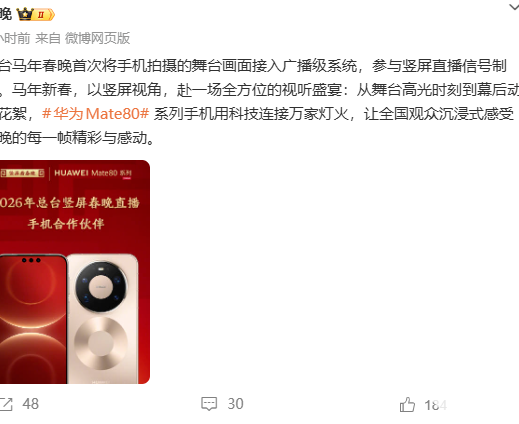This screenshot has height=424, width=519.
Task: Click the repost count 48
Action: point(31,404)
